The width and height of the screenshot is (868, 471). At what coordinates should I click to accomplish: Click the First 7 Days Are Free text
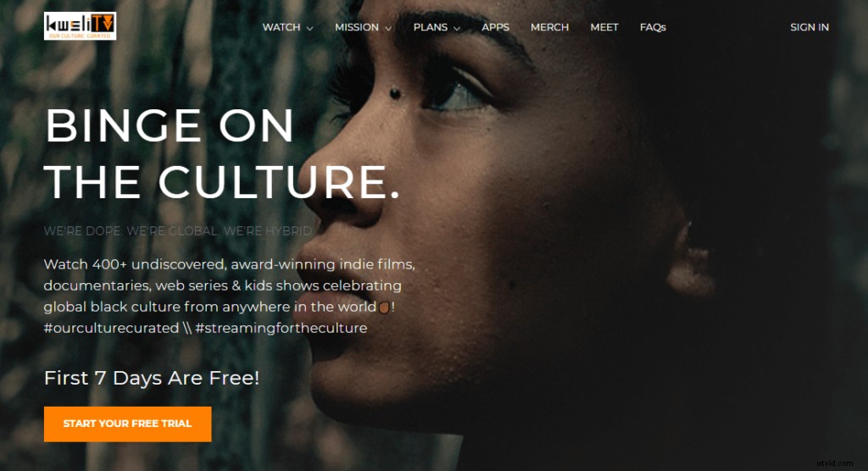(x=152, y=378)
